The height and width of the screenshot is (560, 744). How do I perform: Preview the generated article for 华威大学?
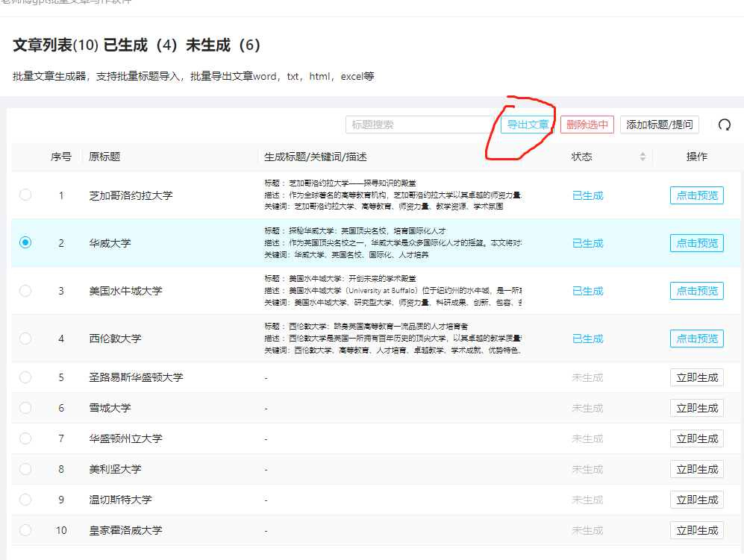click(x=696, y=242)
